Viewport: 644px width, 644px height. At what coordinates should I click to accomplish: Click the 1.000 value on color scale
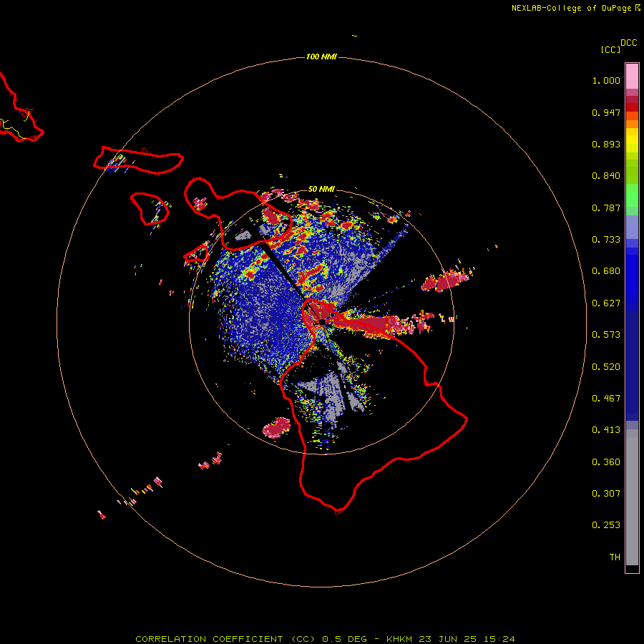606,80
